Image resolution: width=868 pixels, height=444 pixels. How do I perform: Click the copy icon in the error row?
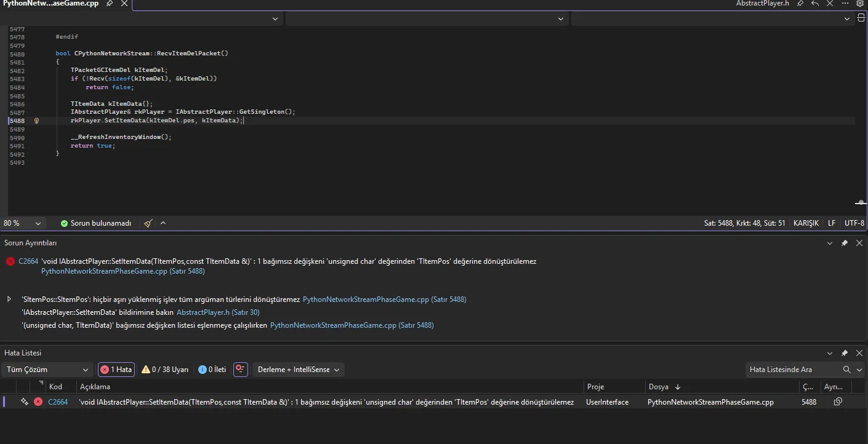tap(837, 402)
